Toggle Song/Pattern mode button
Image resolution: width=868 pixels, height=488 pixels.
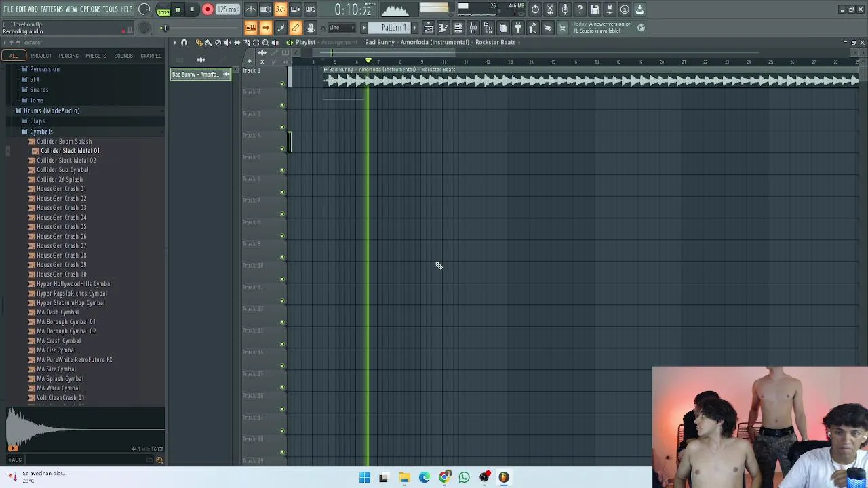coord(163,10)
